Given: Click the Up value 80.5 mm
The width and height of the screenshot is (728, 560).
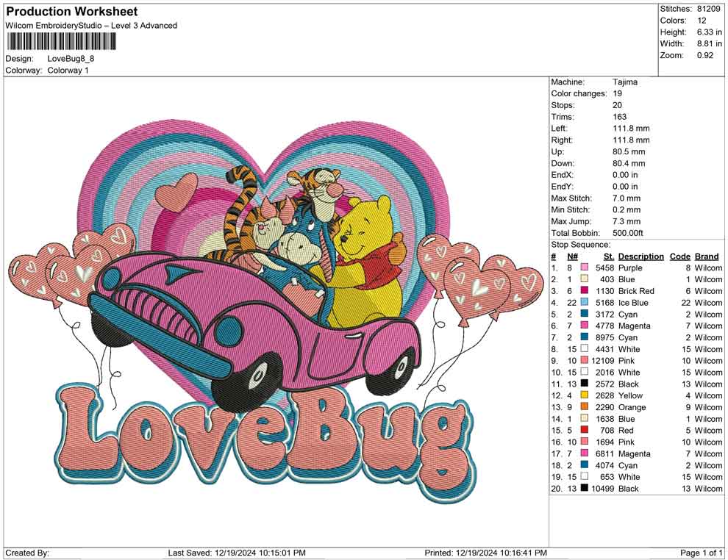Looking at the screenshot, I should coord(629,151).
